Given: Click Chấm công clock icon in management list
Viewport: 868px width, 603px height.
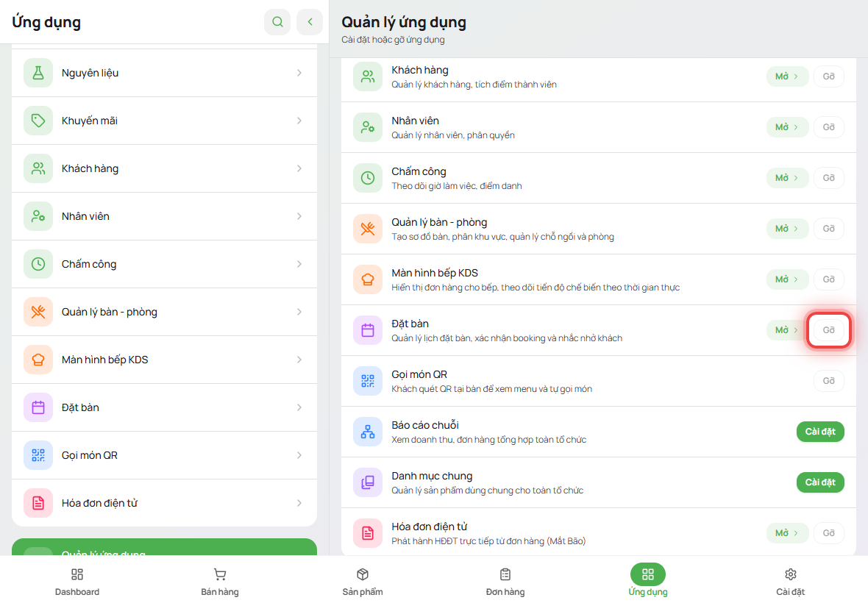Looking at the screenshot, I should click(x=368, y=178).
